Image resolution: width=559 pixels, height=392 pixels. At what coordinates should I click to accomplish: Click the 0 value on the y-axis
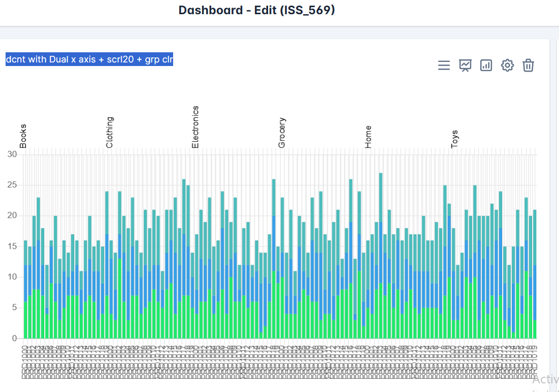[x=14, y=338]
